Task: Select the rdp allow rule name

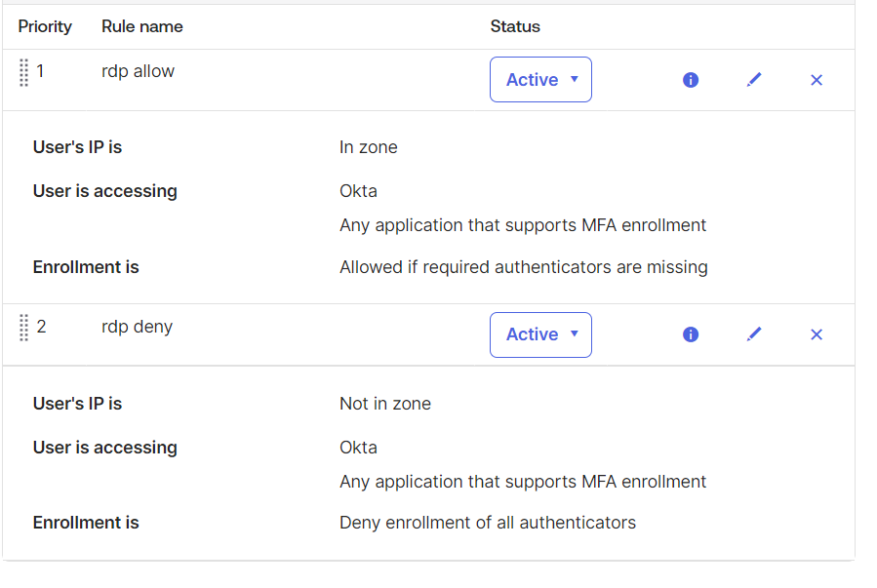Action: (x=138, y=71)
